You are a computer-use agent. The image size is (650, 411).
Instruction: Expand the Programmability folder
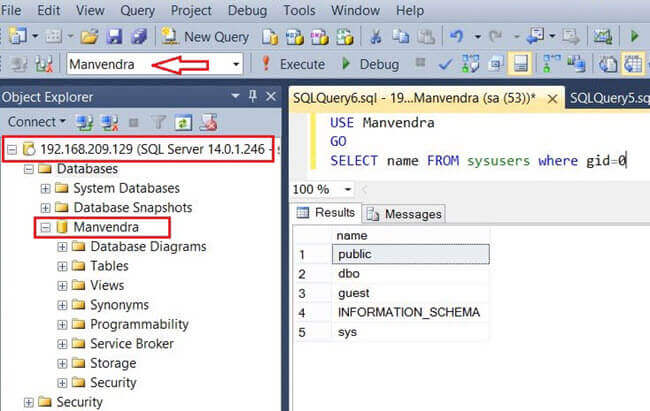point(62,324)
